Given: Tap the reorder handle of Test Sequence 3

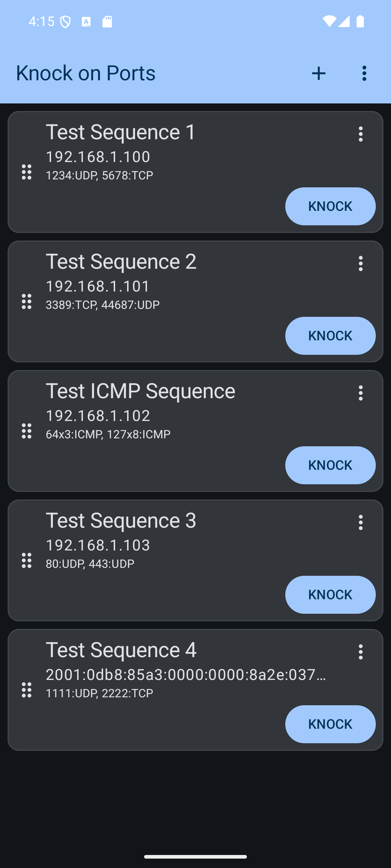Looking at the screenshot, I should [x=27, y=560].
